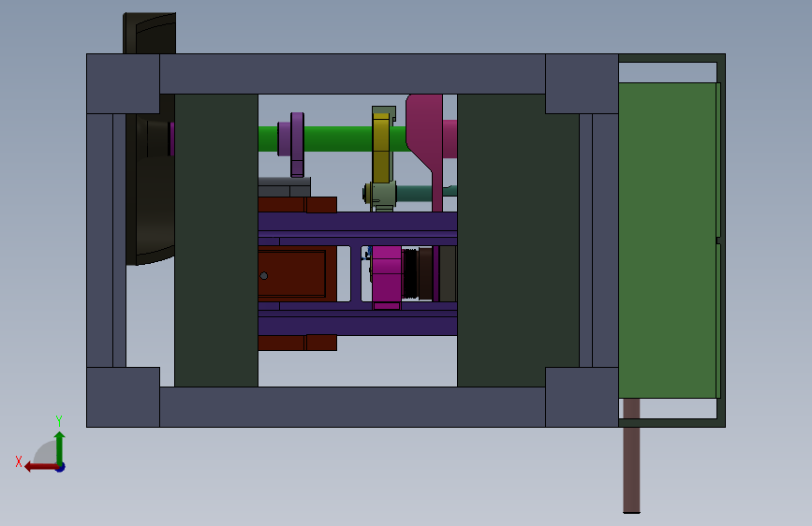812x526 pixels.
Task: Click the blue Z axis dot of the triad
Action: click(61, 467)
